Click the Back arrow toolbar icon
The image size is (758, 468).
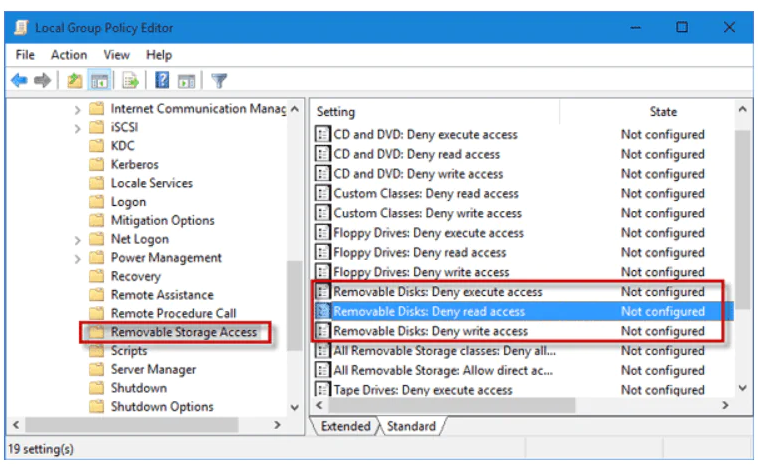[18, 80]
